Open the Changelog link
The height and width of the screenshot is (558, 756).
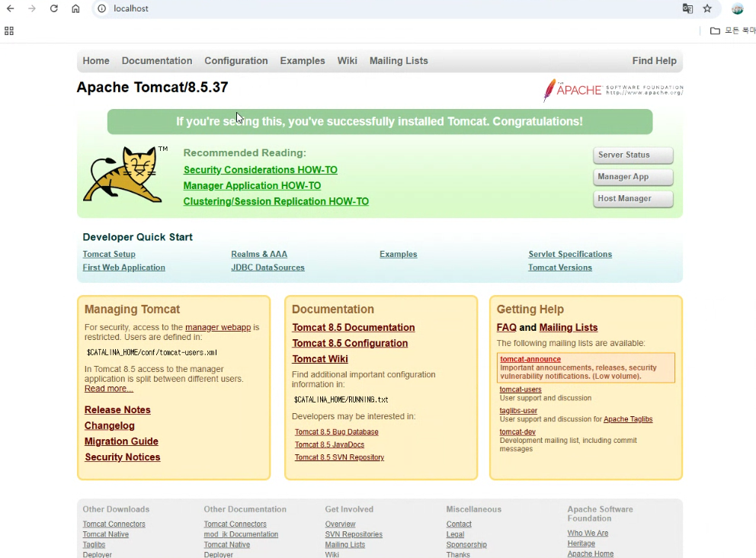[110, 426]
